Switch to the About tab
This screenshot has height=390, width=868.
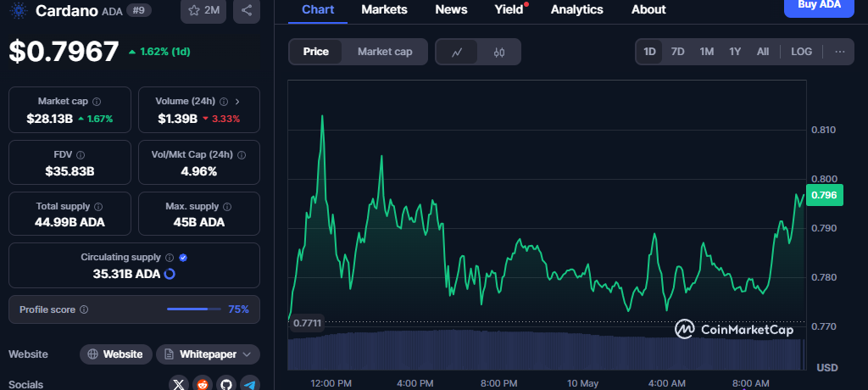pyautogui.click(x=648, y=9)
